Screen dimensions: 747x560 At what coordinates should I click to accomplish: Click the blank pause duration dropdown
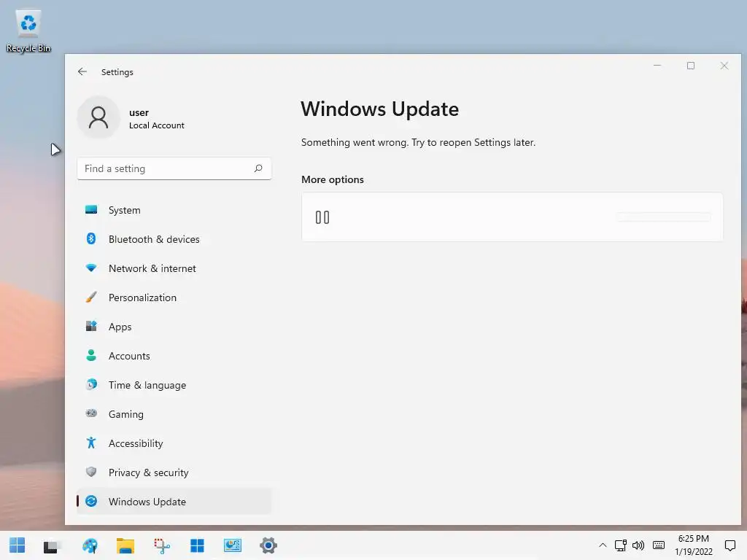pyautogui.click(x=664, y=217)
